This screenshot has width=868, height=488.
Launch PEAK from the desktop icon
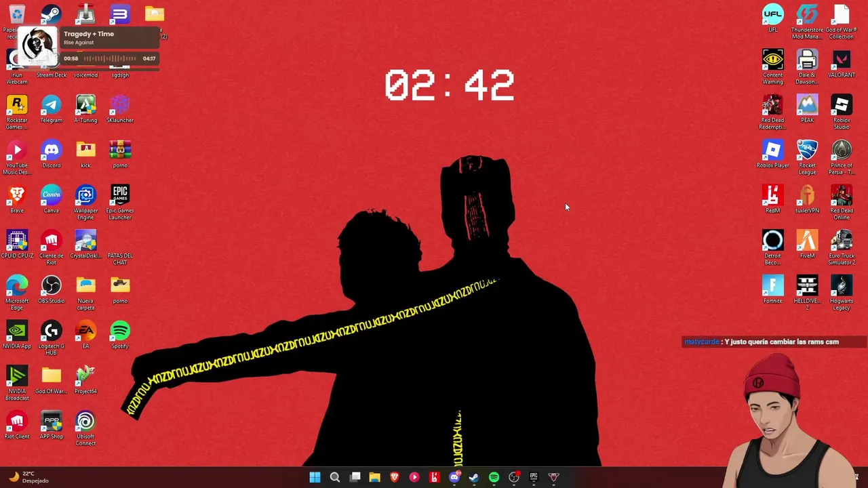[807, 109]
